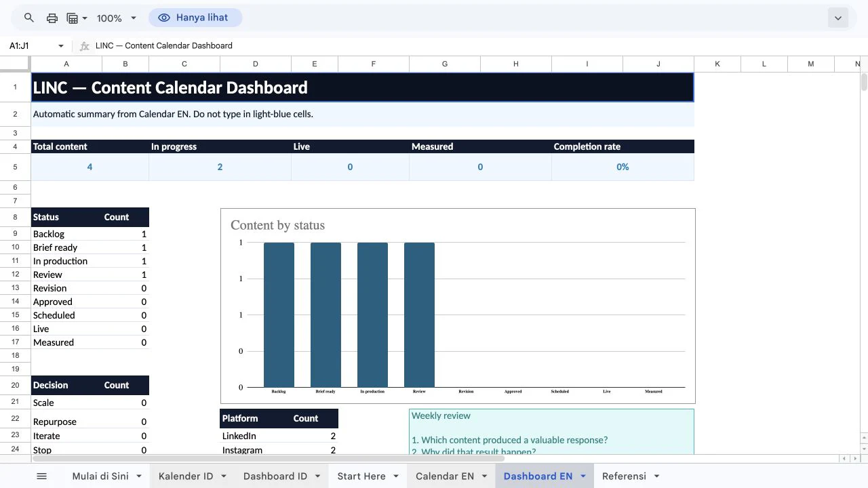The height and width of the screenshot is (488, 868).
Task: Switch to the Calendar EN tab
Action: (445, 476)
